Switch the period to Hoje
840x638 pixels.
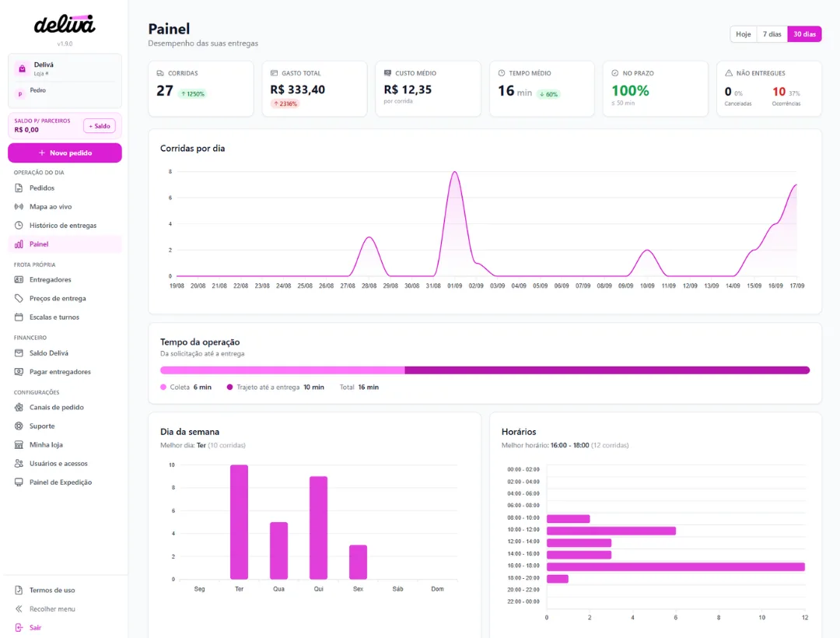(x=743, y=34)
